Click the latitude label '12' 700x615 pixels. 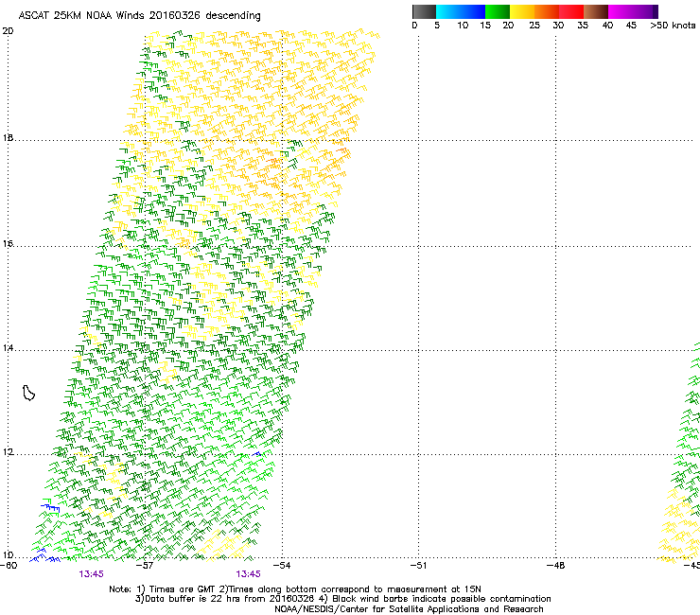8,452
